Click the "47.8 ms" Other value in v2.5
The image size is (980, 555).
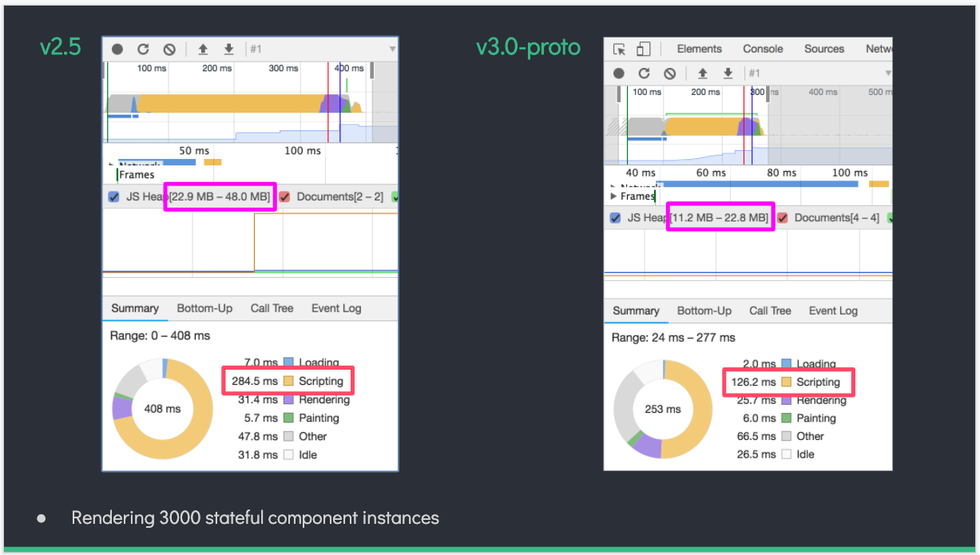point(258,436)
